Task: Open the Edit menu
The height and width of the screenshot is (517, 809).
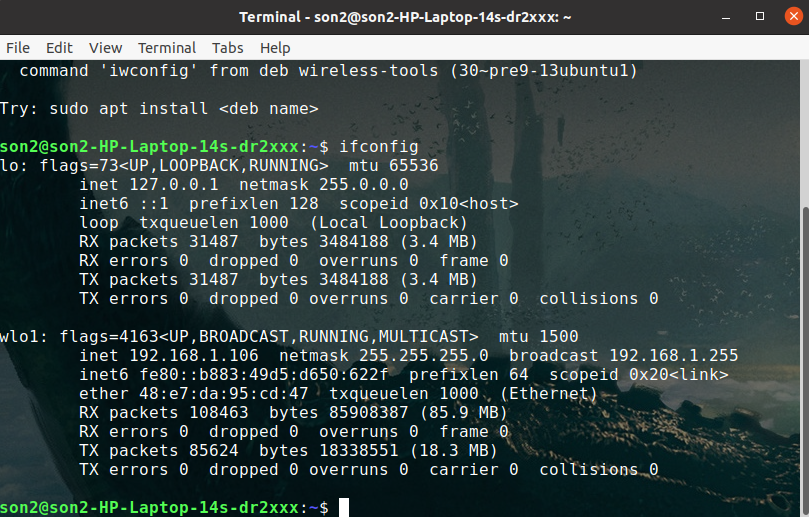Action: 59,48
